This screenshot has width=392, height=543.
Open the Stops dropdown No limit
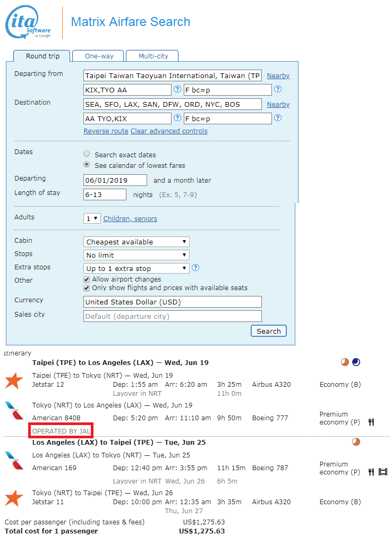point(137,255)
